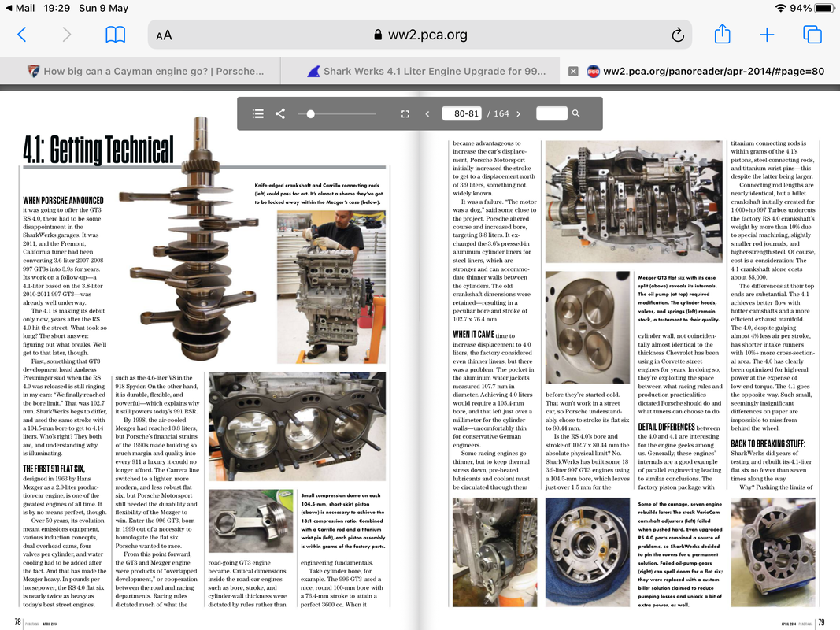Add a new tab with the plus icon
The height and width of the screenshot is (630, 840).
[767, 35]
